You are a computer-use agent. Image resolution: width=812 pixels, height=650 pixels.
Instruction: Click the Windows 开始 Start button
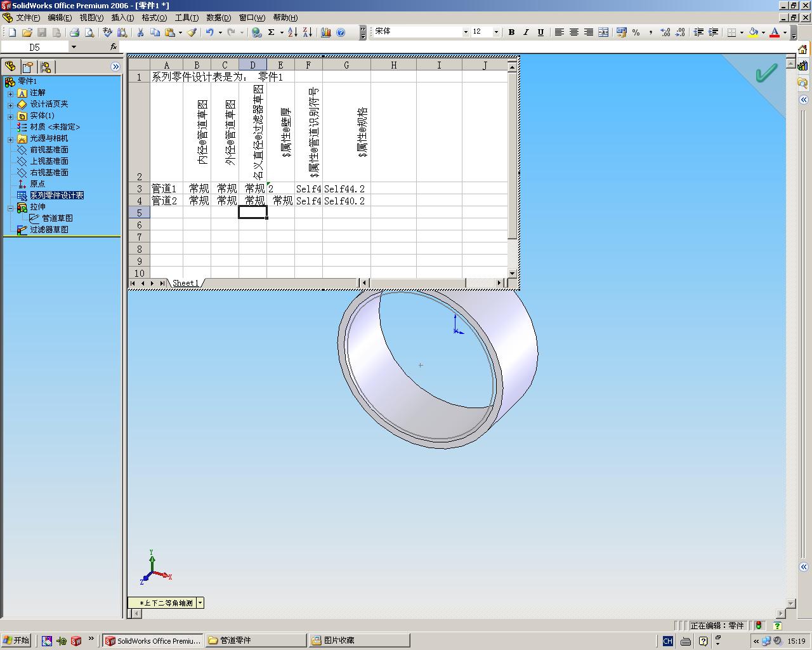pyautogui.click(x=16, y=640)
